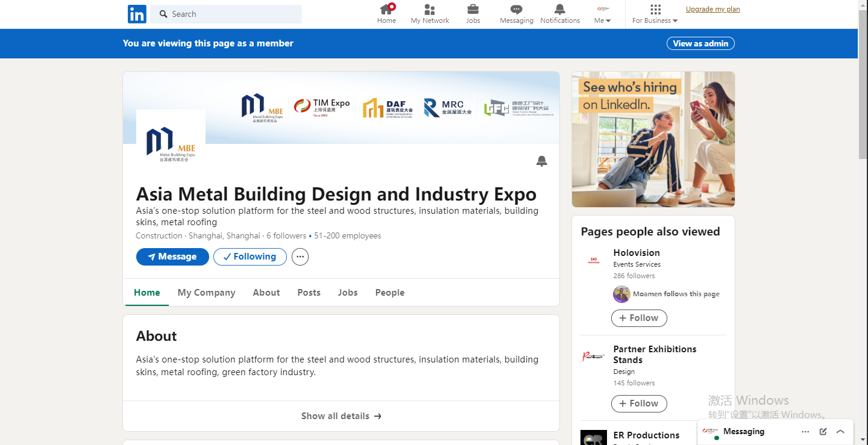Expand the For Business grid menu

(x=655, y=14)
